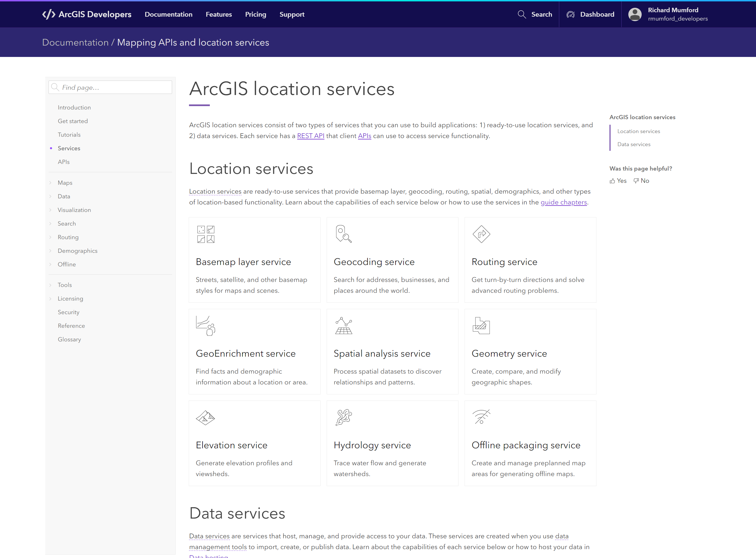The height and width of the screenshot is (558, 756).
Task: Go to APIs in sidebar
Action: (x=64, y=162)
